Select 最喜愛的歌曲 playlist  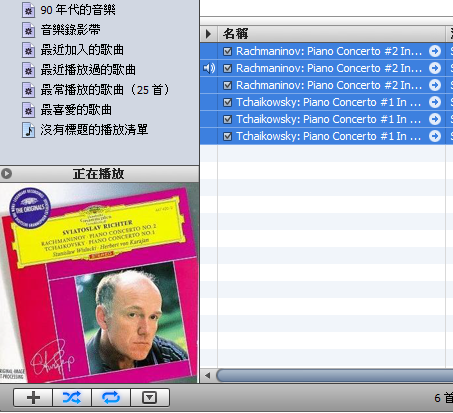click(x=76, y=110)
